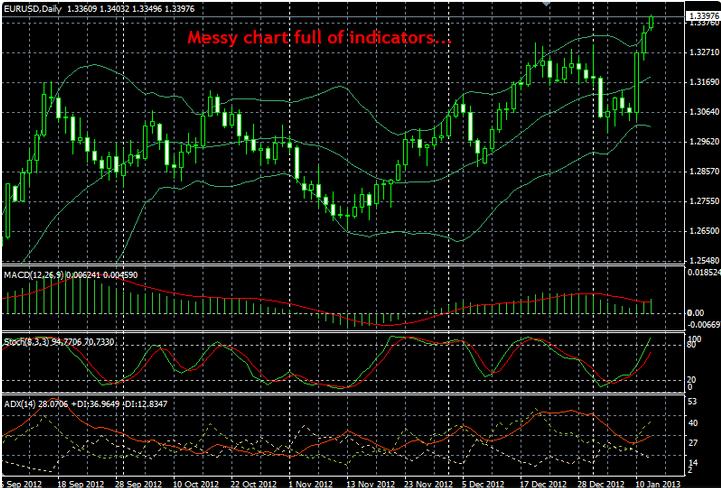Click the 14 value on ADX scale
721x488 pixels.
(692, 463)
